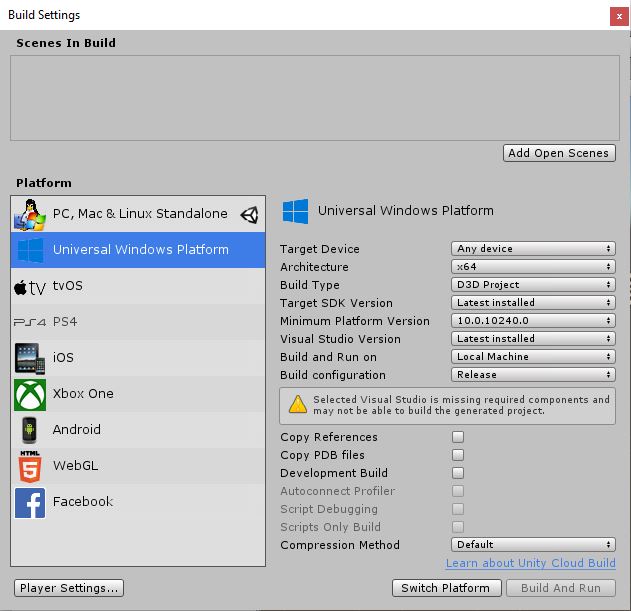Click the Android phone icon

tap(29, 430)
